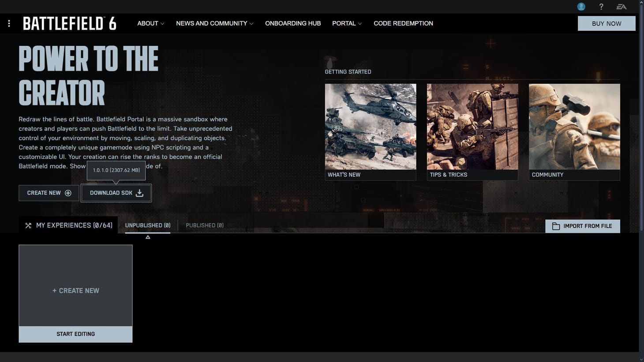
Task: Open the What's New thumbnail
Action: click(371, 127)
